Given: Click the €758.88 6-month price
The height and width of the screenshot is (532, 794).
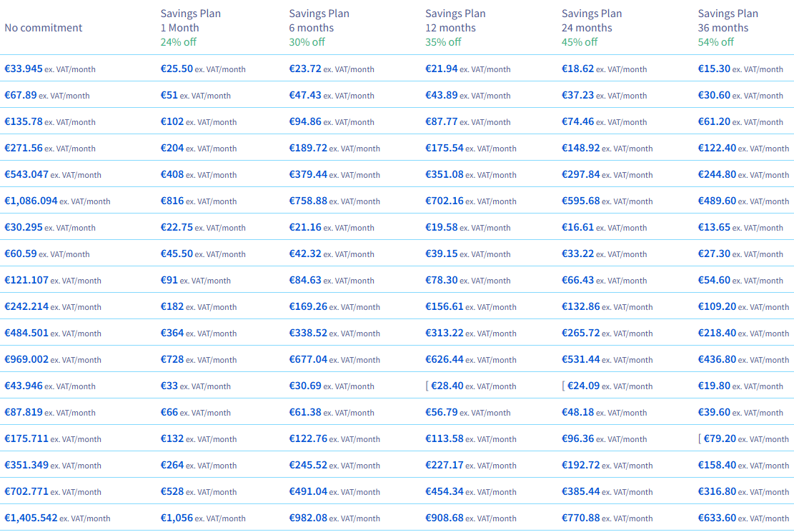Looking at the screenshot, I should pos(308,201).
